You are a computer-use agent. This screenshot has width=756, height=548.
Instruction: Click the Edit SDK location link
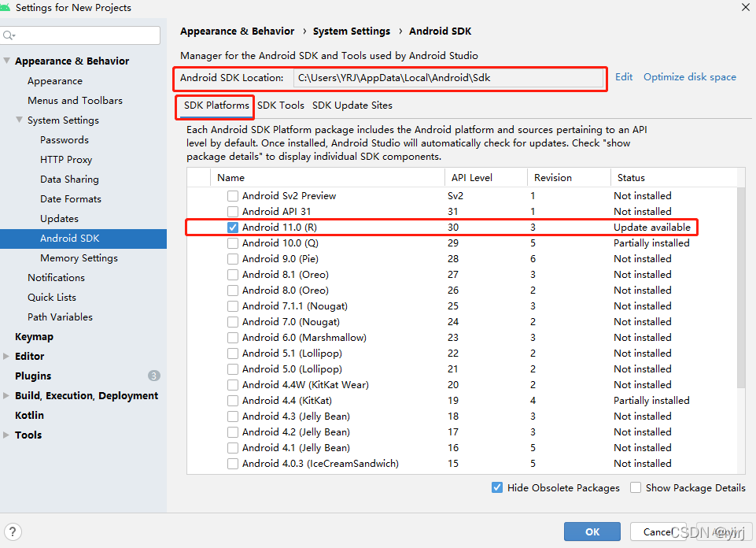(624, 77)
